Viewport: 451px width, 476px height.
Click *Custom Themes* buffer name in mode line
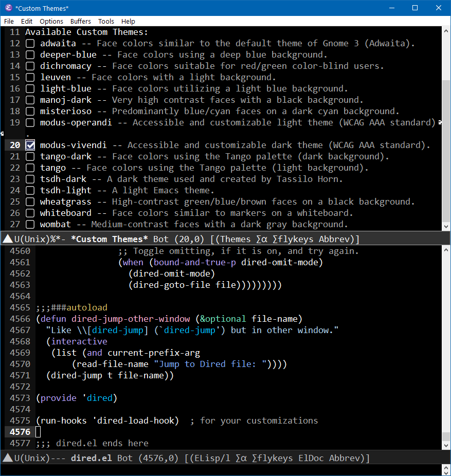click(110, 239)
